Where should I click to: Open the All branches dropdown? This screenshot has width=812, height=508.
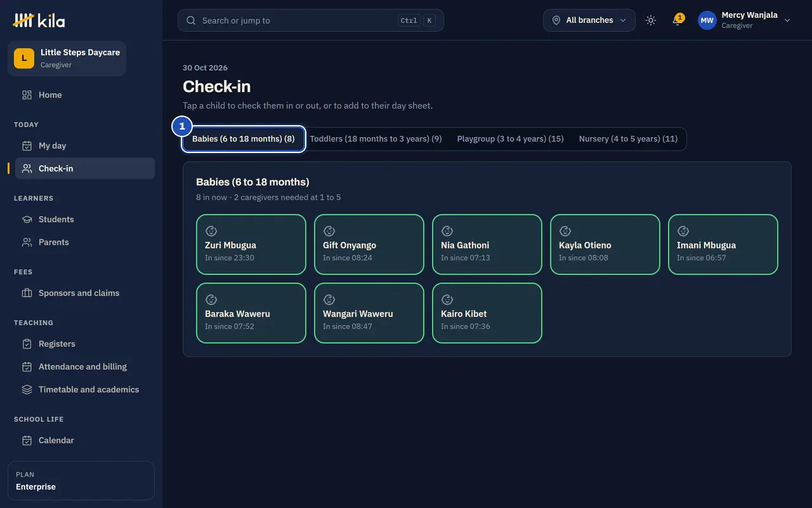click(x=589, y=20)
